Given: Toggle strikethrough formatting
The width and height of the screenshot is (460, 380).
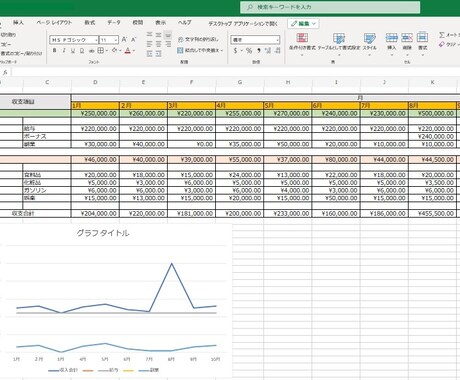Looking at the screenshot, I should point(91,51).
